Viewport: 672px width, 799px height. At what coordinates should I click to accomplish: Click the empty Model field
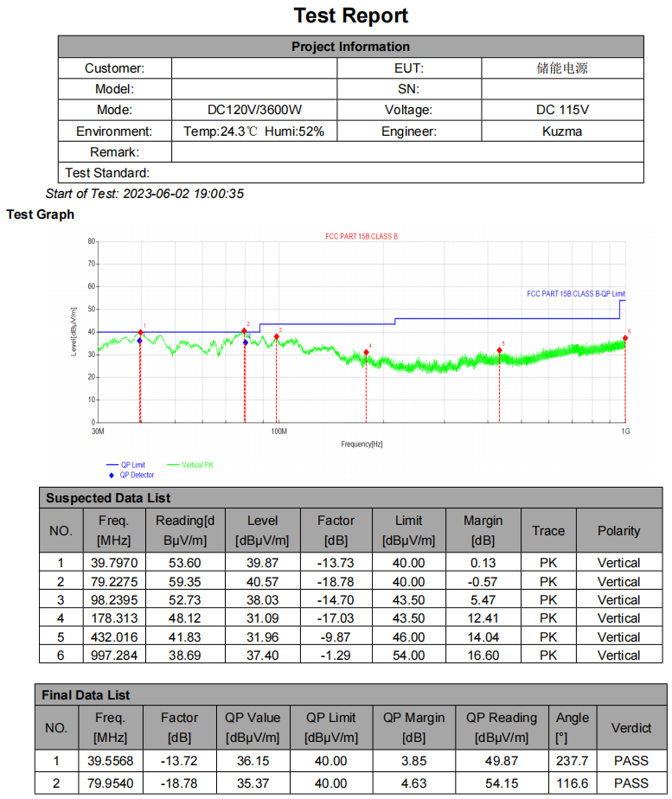tap(253, 89)
